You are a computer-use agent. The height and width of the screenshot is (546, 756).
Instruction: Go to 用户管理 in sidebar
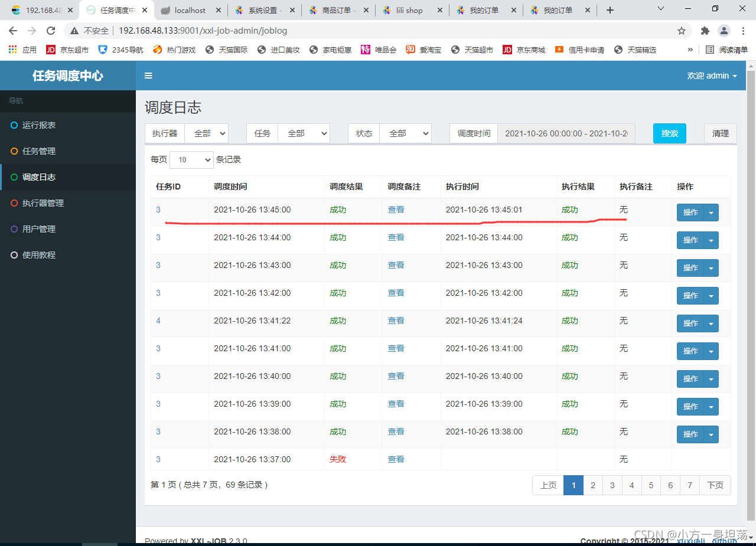[68, 229]
